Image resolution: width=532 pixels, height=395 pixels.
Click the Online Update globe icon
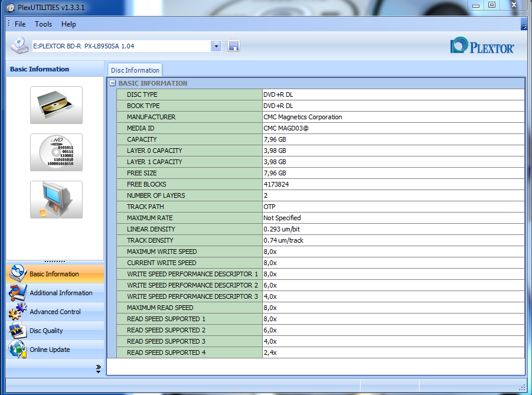(18, 349)
